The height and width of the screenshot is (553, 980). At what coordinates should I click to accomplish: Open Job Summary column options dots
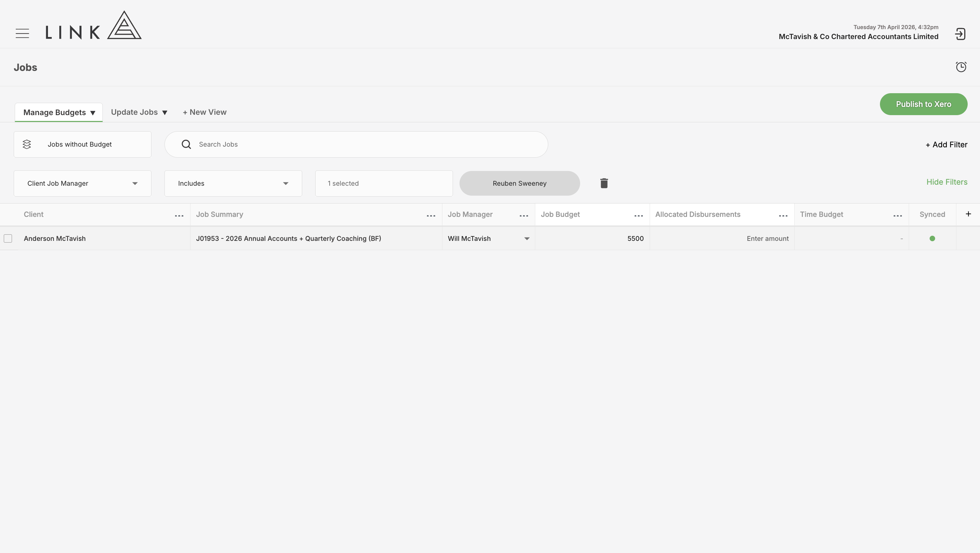(431, 216)
